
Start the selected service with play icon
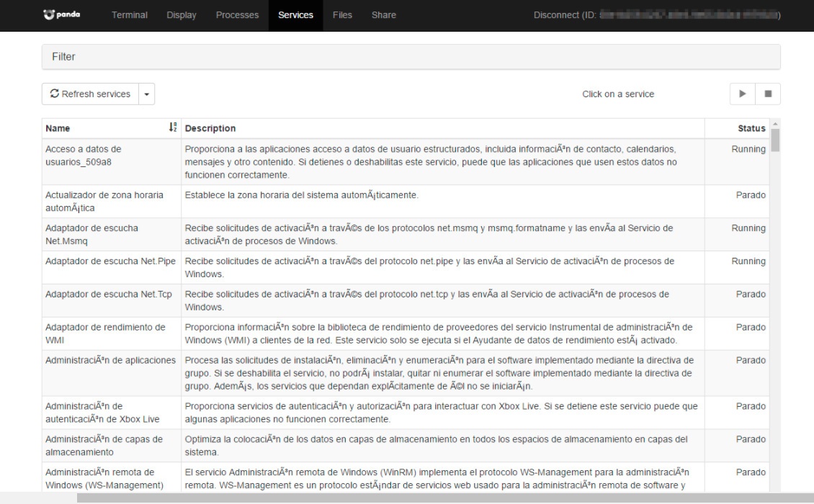click(x=743, y=94)
